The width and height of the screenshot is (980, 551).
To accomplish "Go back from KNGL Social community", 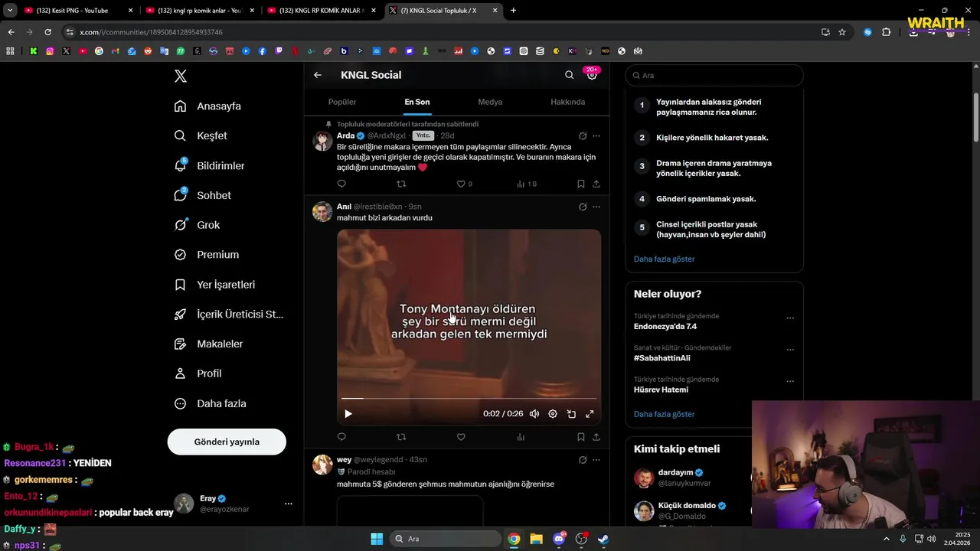I will point(318,75).
